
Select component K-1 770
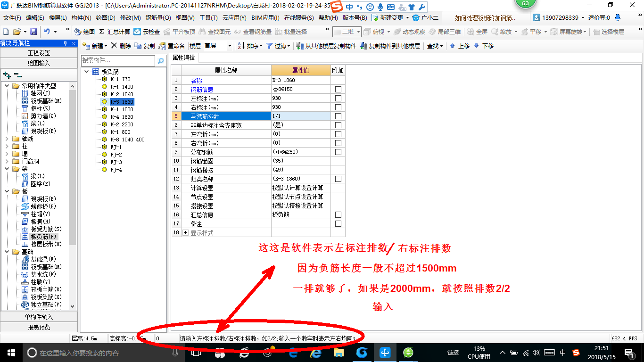(120, 79)
